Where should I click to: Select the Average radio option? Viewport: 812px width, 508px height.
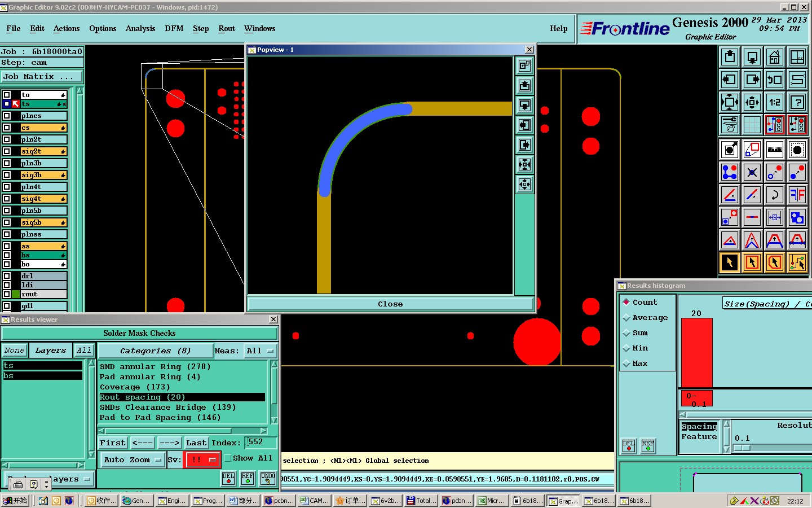[x=626, y=318]
